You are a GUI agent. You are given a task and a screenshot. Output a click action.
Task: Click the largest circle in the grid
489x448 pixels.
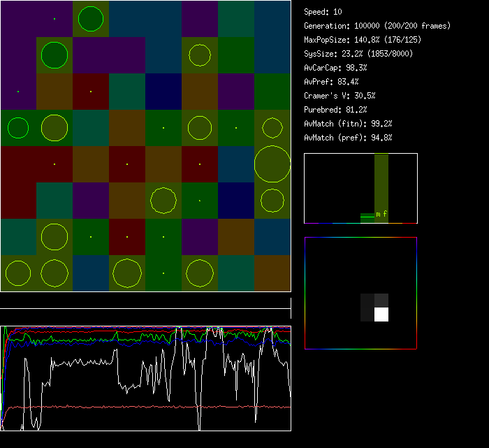click(x=272, y=164)
